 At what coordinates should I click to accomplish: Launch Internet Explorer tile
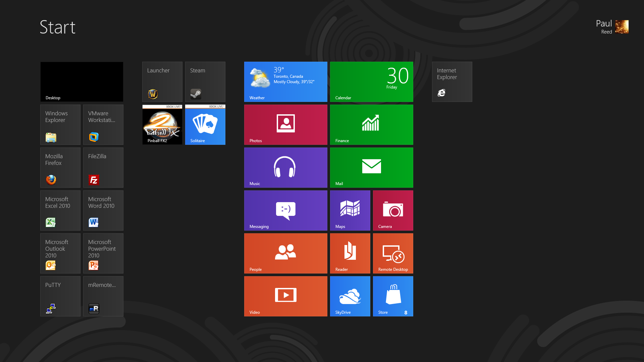coord(452,82)
